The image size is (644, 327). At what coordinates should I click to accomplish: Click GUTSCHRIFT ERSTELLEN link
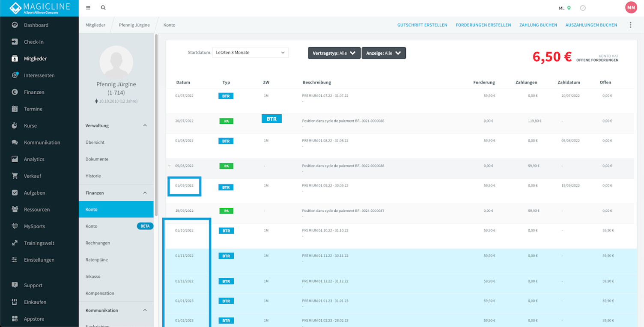pos(422,25)
